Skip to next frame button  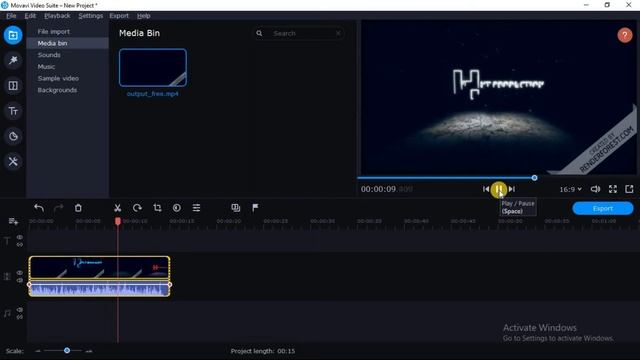click(x=512, y=189)
